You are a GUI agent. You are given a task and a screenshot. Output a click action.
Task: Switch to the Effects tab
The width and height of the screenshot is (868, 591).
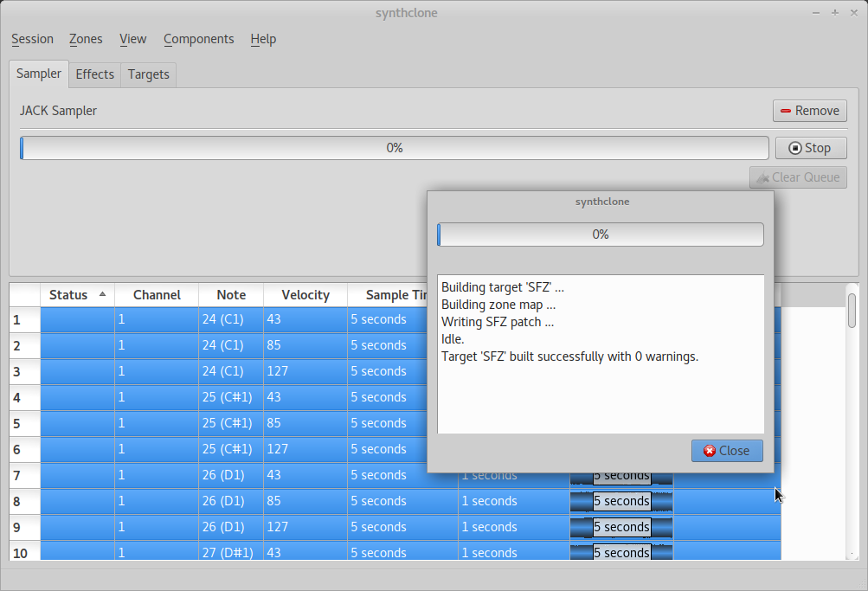coord(94,74)
